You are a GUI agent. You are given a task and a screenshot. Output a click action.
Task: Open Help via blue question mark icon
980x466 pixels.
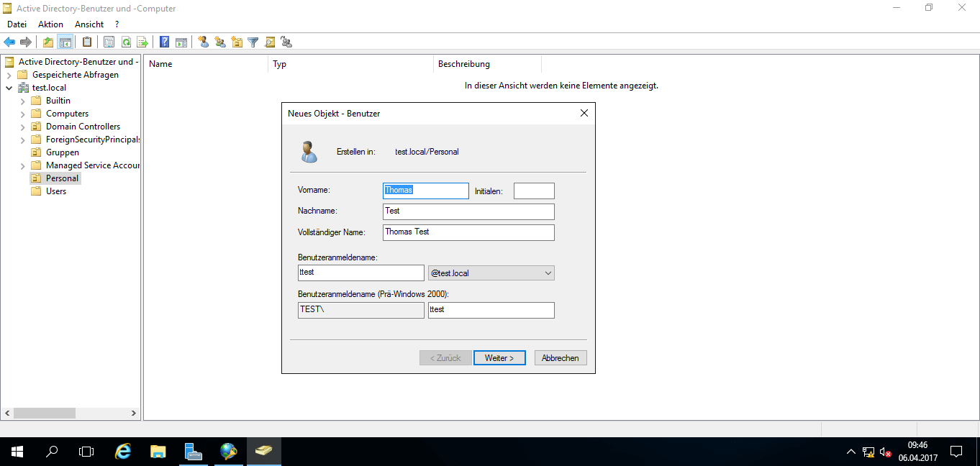coord(165,42)
